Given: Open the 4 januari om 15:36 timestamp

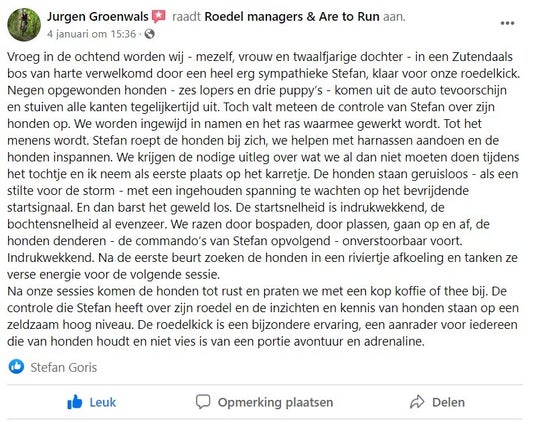Looking at the screenshot, I should click(x=91, y=34).
